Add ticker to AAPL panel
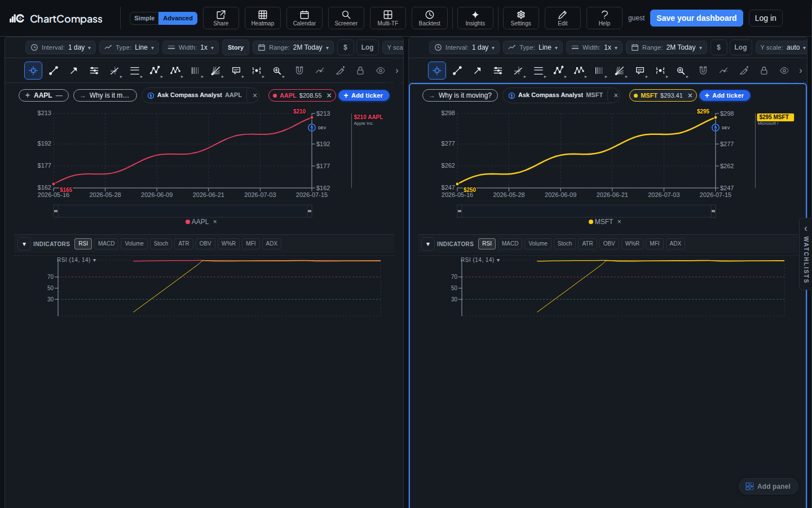This screenshot has height=508, width=812. (364, 95)
